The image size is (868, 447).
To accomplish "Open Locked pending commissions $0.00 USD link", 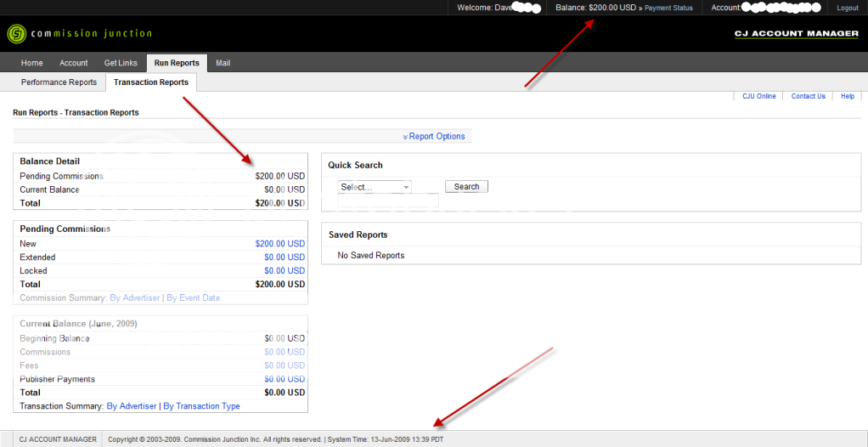I will click(x=285, y=271).
